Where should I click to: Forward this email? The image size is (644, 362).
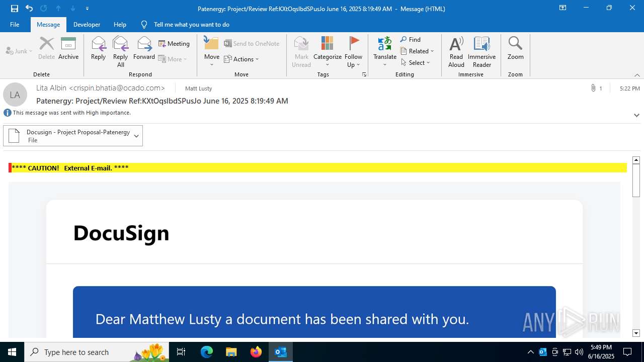pyautogui.click(x=144, y=48)
